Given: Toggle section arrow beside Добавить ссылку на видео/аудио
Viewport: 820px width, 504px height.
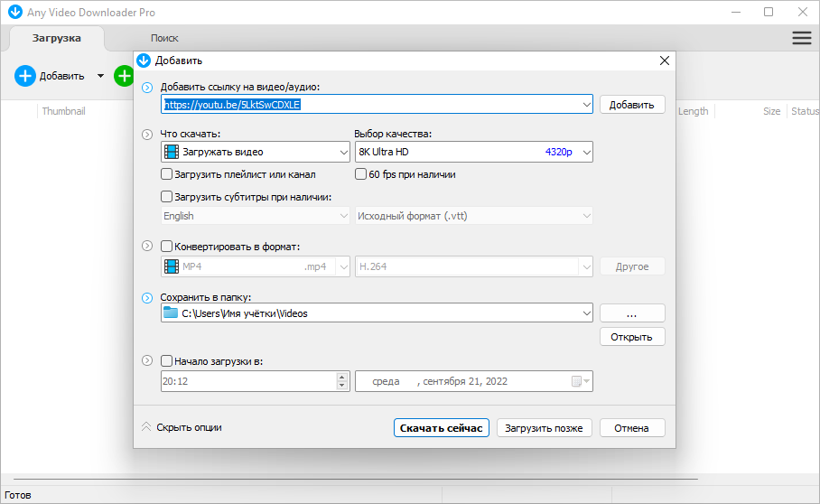Looking at the screenshot, I should (147, 88).
